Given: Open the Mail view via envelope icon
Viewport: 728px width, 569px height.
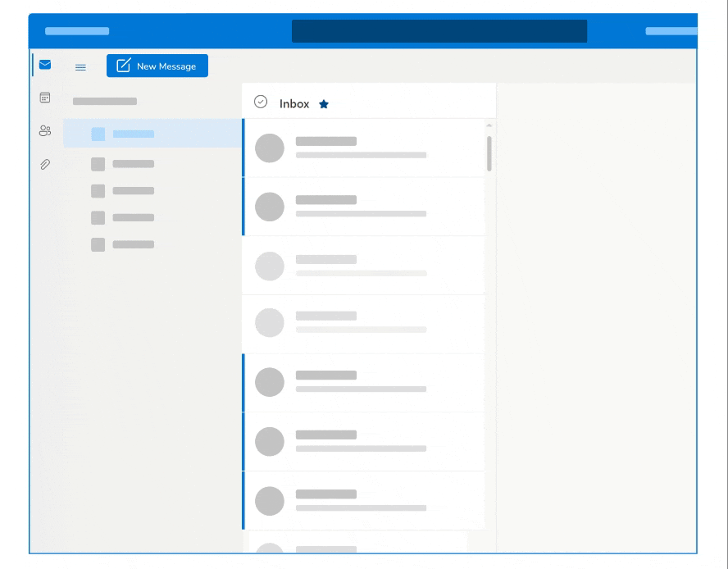Looking at the screenshot, I should click(x=44, y=64).
